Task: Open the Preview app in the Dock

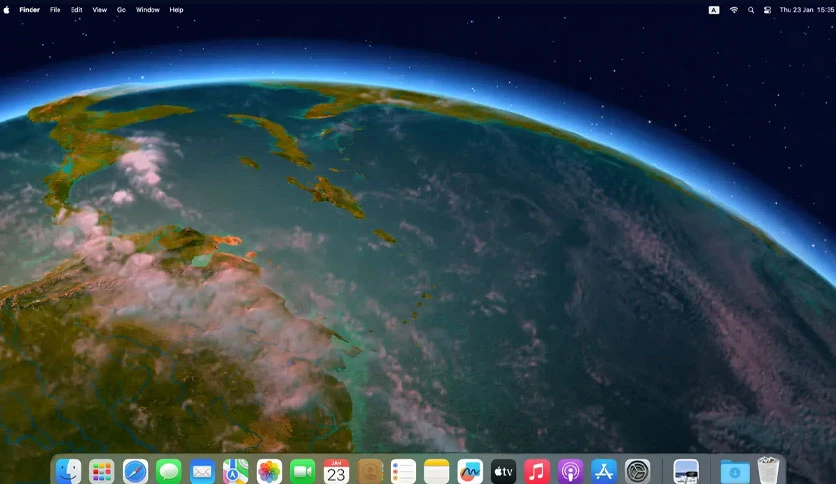Action: (686, 472)
